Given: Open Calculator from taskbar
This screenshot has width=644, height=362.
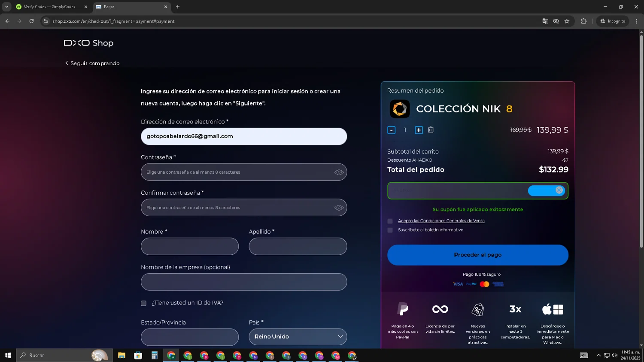Looking at the screenshot, I should pos(155,355).
